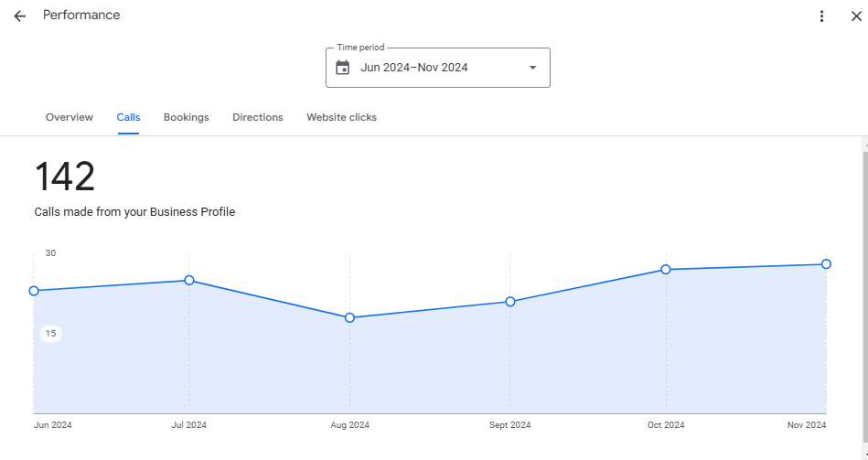The image size is (868, 460).
Task: Click the Jun 2024 data point on chart
Action: click(34, 291)
